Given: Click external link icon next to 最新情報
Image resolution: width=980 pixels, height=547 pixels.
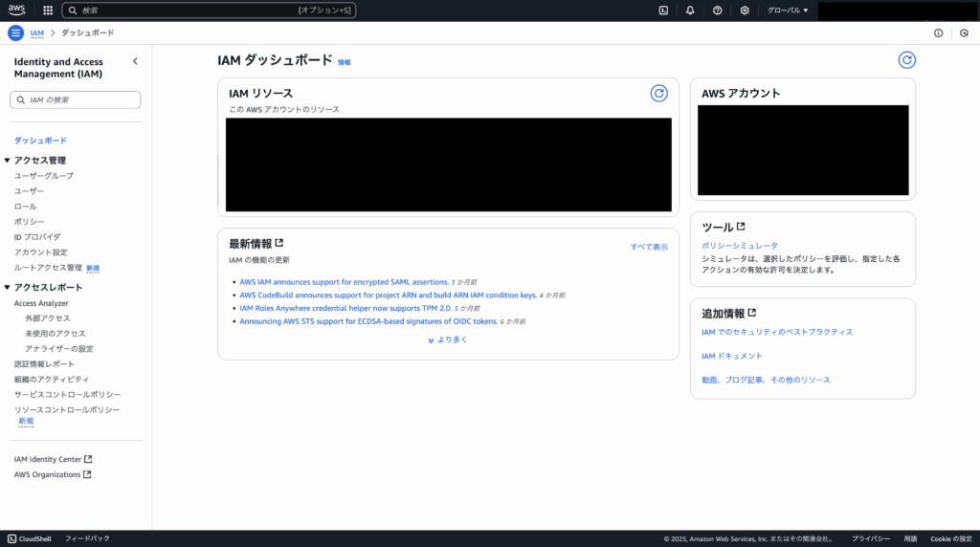Looking at the screenshot, I should tap(279, 243).
